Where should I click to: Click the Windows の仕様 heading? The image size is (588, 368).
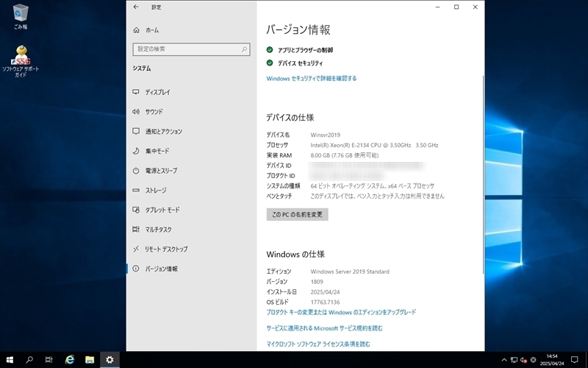(295, 254)
